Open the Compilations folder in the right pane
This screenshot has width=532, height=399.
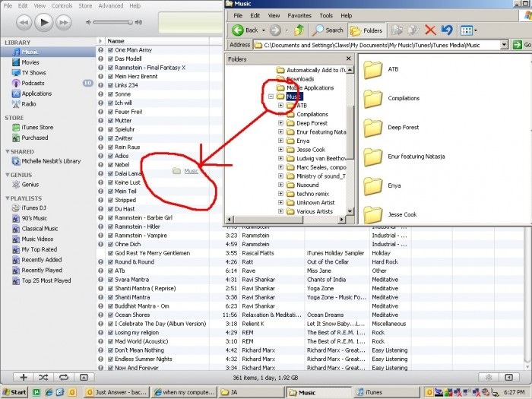(391, 98)
